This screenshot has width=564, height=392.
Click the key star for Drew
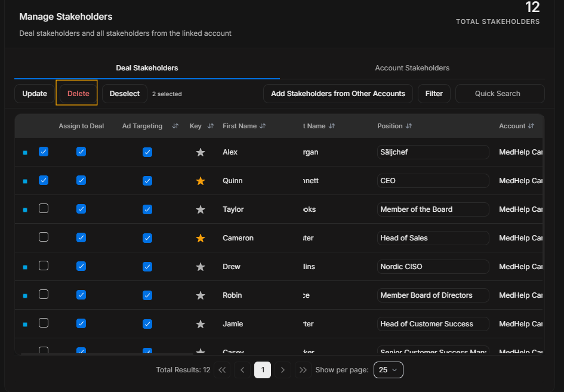[x=201, y=267]
